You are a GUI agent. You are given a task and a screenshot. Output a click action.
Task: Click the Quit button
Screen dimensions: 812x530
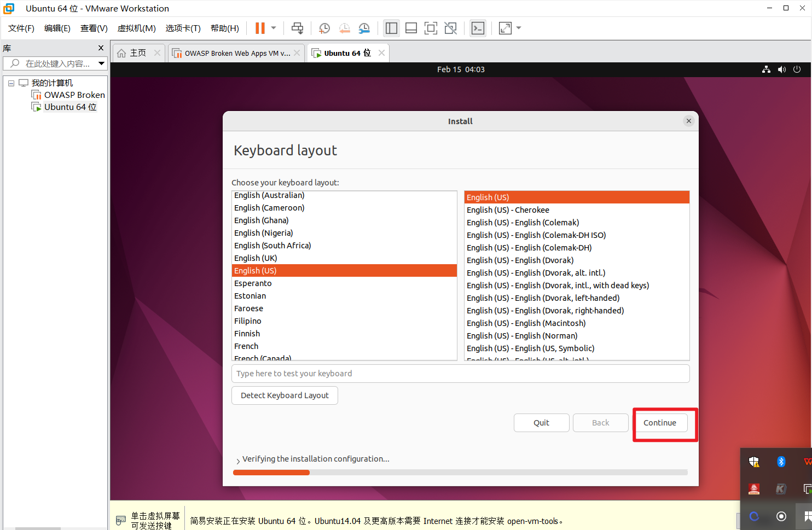coord(541,423)
